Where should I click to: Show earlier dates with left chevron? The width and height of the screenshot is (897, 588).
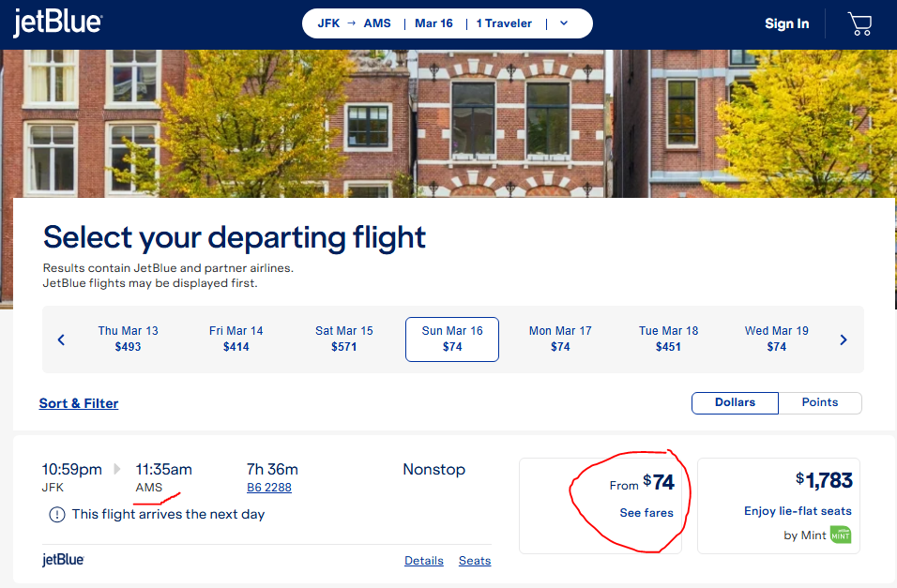pyautogui.click(x=61, y=339)
